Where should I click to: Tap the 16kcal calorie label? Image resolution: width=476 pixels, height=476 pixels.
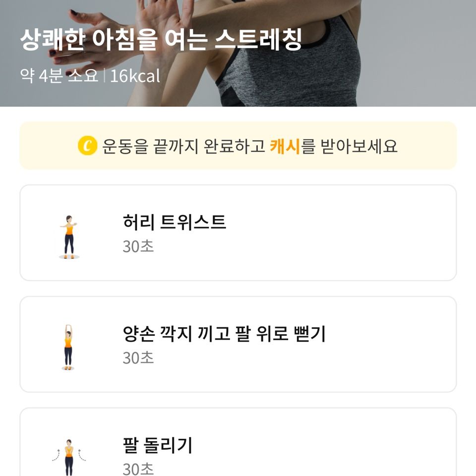click(x=135, y=75)
